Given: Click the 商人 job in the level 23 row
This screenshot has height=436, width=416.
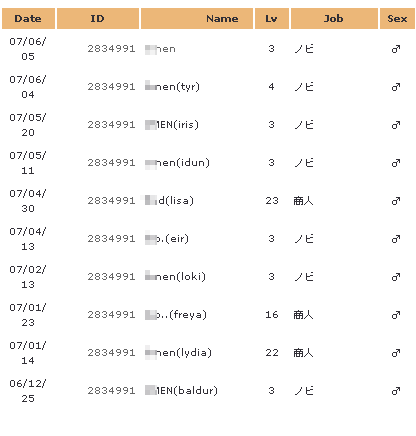Looking at the screenshot, I should tap(303, 201).
